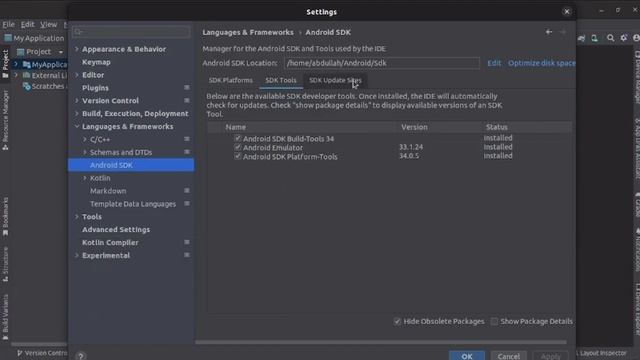
Task: Expand the Tools settings group
Action: 77,217
